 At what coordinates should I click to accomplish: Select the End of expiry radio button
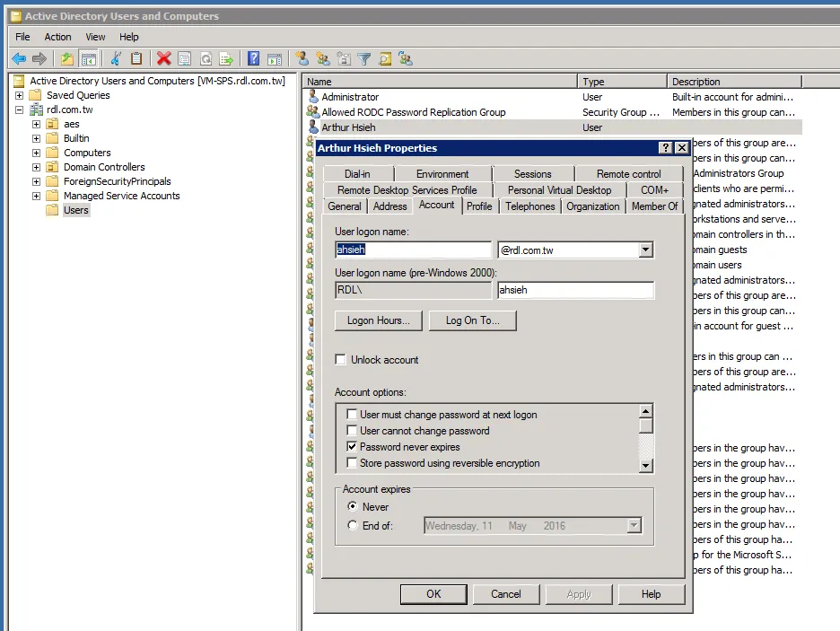pyautogui.click(x=353, y=526)
